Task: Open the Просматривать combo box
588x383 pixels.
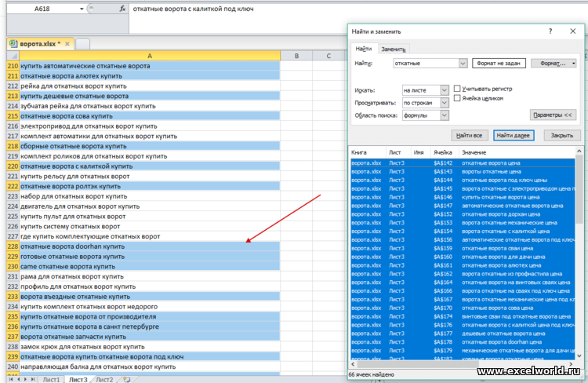Action: coord(425,103)
